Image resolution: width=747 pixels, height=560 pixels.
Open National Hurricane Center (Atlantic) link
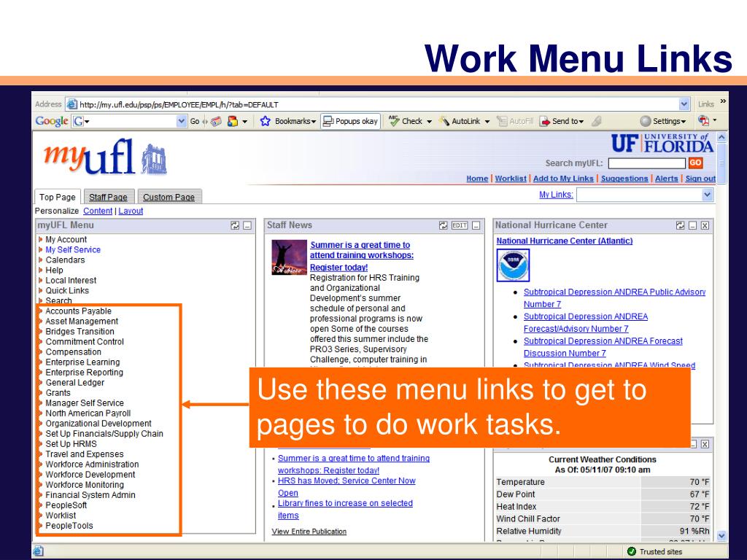pos(564,241)
